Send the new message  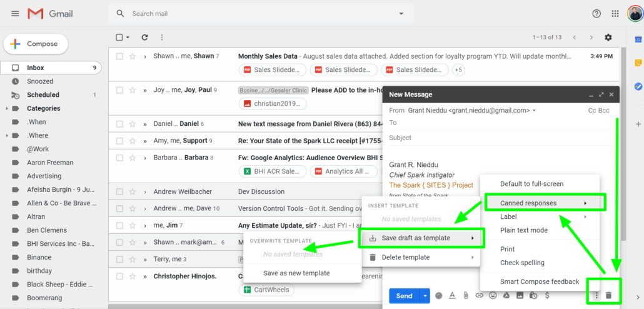[x=404, y=295]
